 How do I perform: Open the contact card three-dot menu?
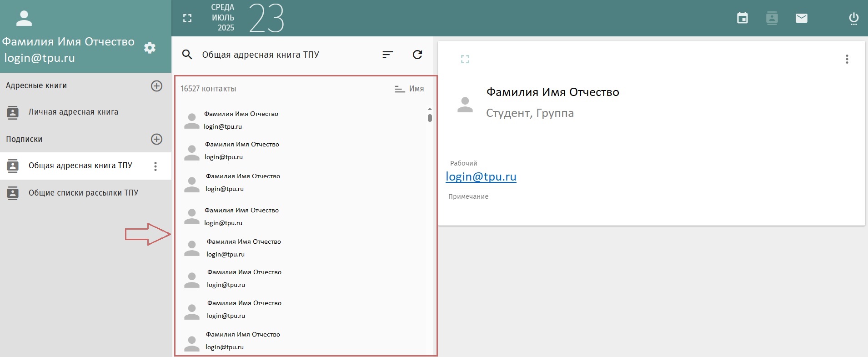[847, 59]
